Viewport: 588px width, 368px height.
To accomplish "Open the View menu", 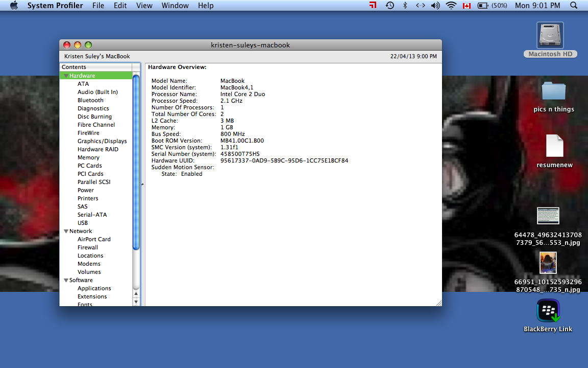I will 144,6.
